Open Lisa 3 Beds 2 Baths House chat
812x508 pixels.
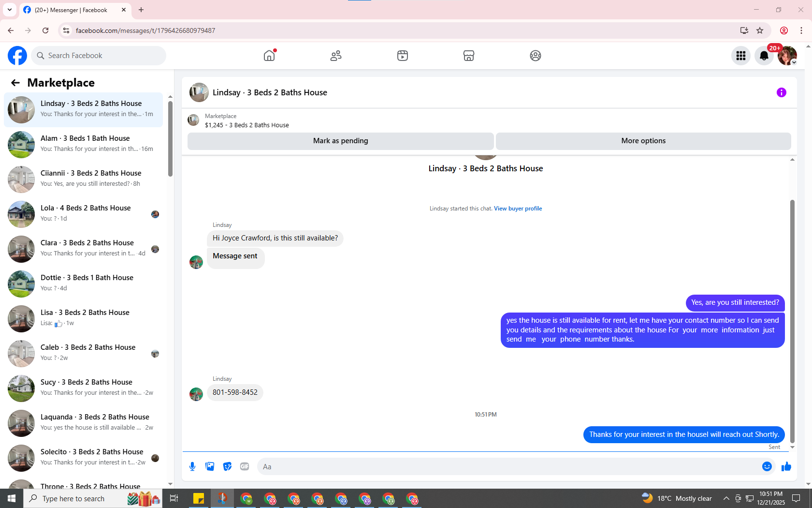pyautogui.click(x=84, y=319)
